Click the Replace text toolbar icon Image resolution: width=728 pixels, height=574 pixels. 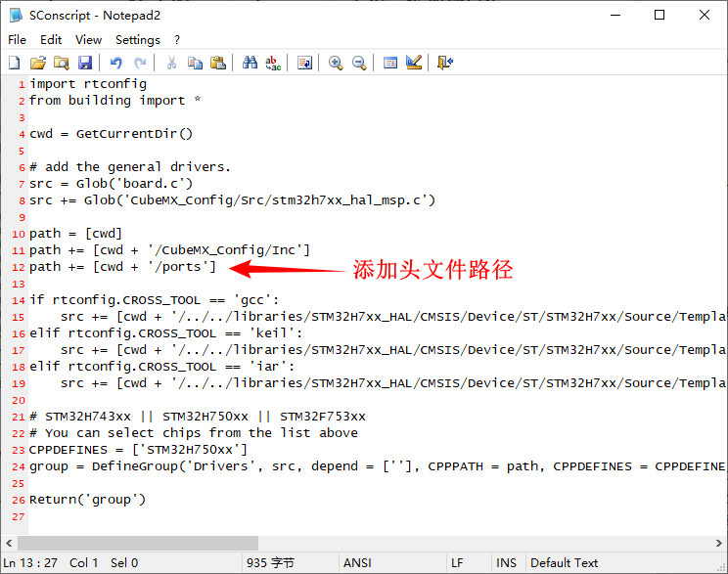273,63
